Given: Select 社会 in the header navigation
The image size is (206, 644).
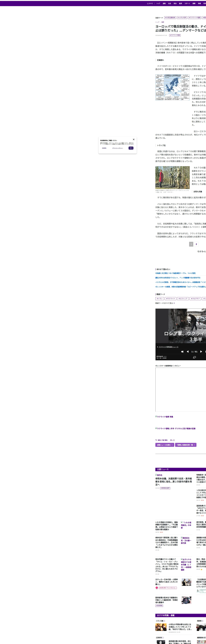Looking at the screenshot, I should click(x=170, y=4).
